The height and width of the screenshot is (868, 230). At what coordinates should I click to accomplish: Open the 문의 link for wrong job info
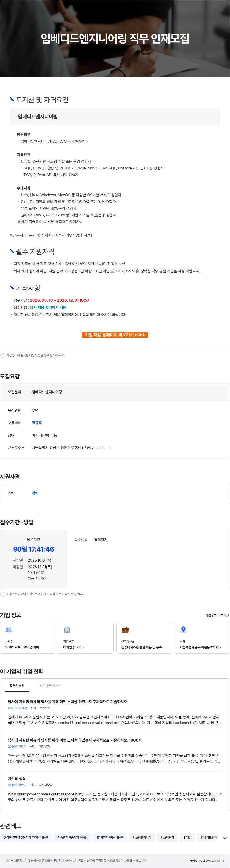coord(52,355)
